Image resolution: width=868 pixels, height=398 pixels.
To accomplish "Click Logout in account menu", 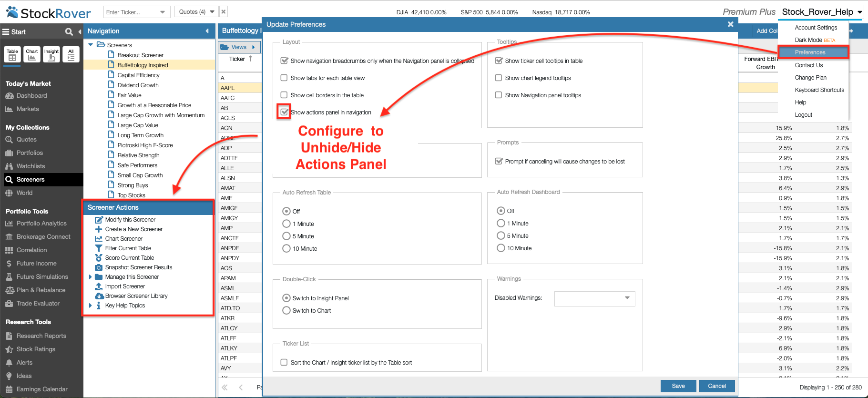I will [803, 115].
